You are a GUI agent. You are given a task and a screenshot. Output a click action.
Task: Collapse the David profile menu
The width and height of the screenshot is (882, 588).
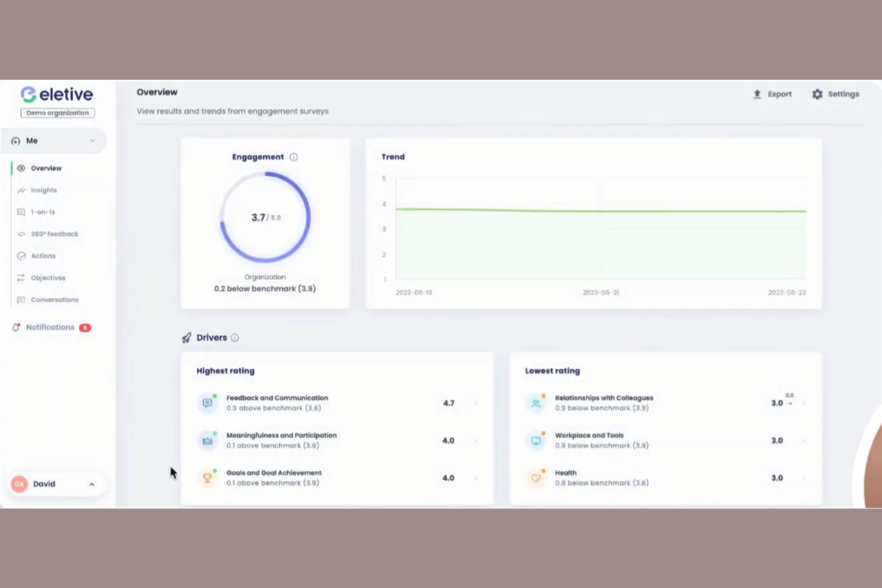pos(91,484)
